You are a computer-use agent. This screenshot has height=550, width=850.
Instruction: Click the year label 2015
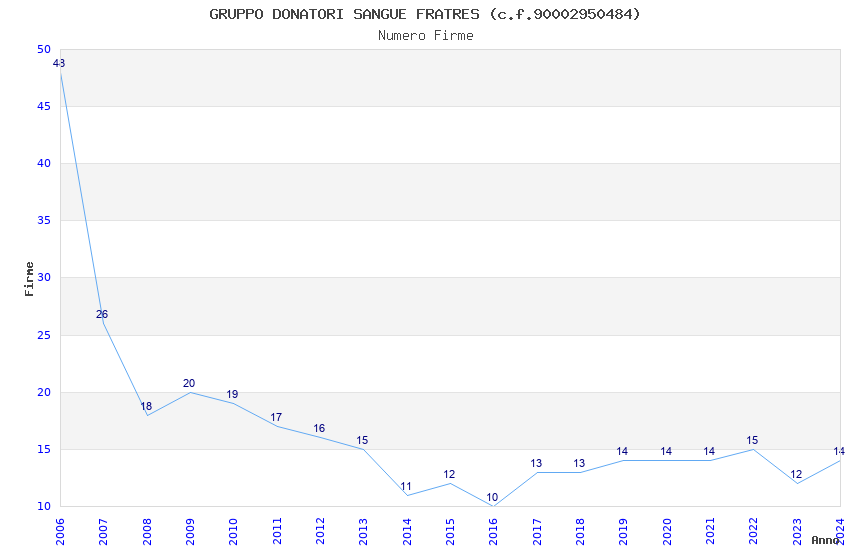tap(450, 531)
